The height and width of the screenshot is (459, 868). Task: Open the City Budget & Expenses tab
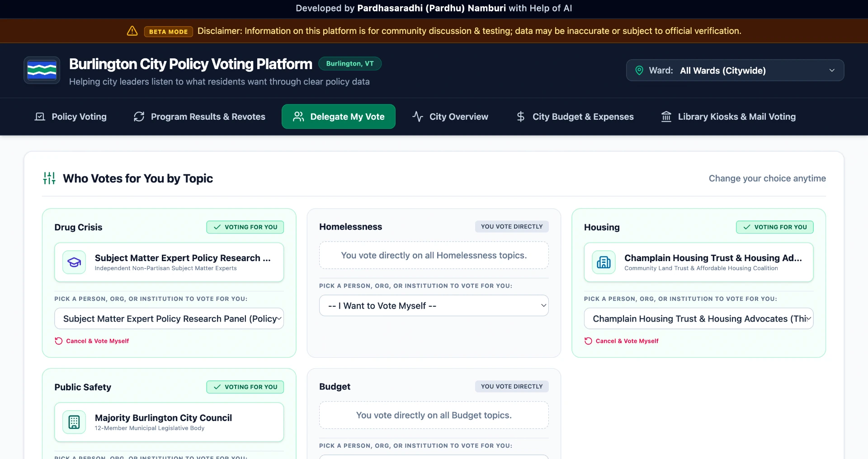575,117
